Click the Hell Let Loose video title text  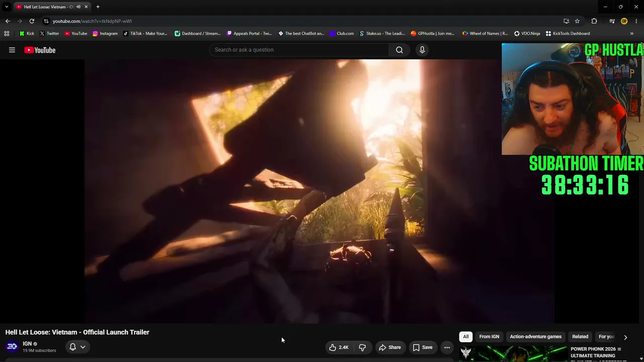pos(77,332)
